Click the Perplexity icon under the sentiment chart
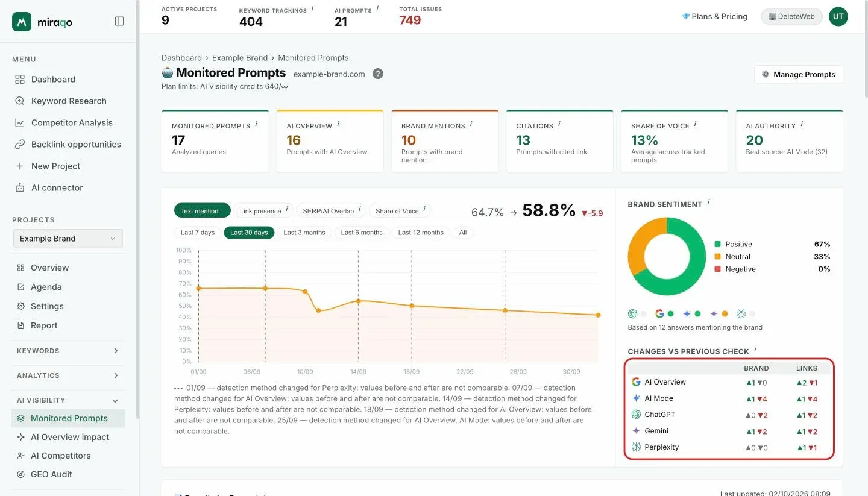The width and height of the screenshot is (868, 496). coord(740,313)
